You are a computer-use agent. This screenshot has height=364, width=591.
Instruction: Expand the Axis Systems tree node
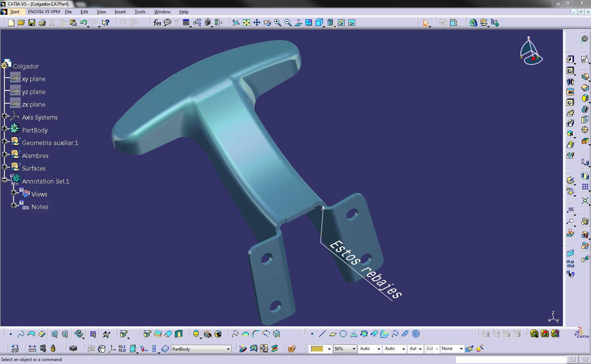4,116
